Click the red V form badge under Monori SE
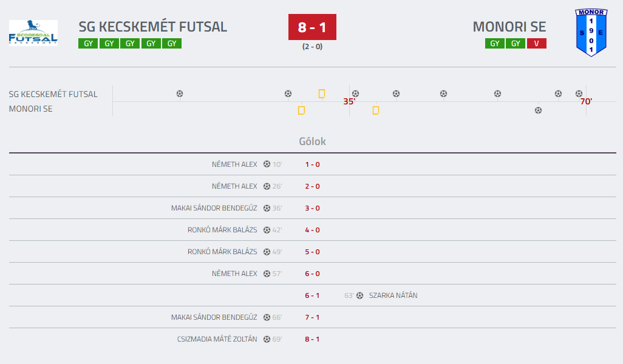The image size is (623, 364). tap(537, 44)
